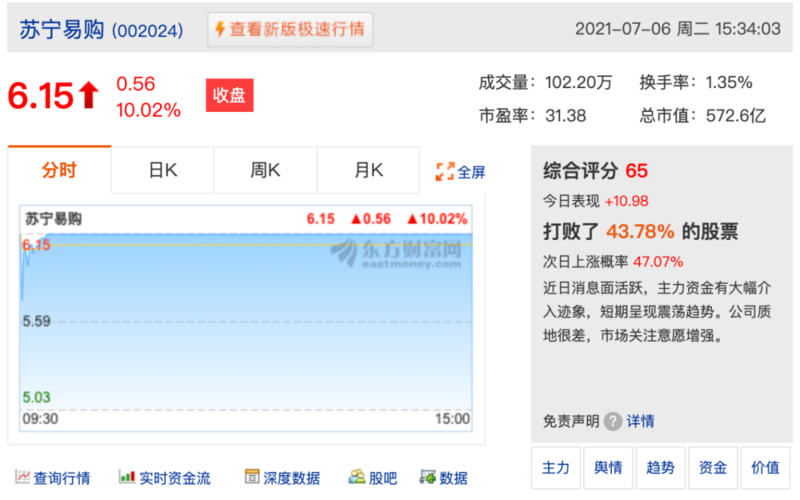This screenshot has height=500, width=800.
Task: Open the 深度数据 link
Action: [291, 478]
